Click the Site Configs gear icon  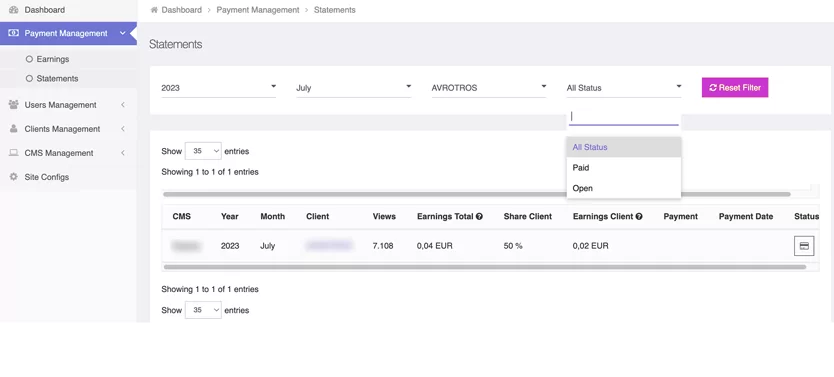tap(14, 177)
